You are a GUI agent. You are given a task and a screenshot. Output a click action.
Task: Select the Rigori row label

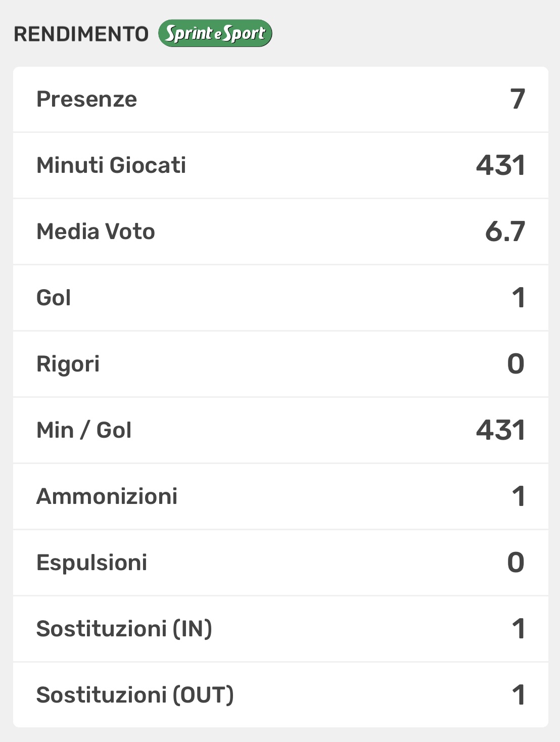click(x=68, y=364)
